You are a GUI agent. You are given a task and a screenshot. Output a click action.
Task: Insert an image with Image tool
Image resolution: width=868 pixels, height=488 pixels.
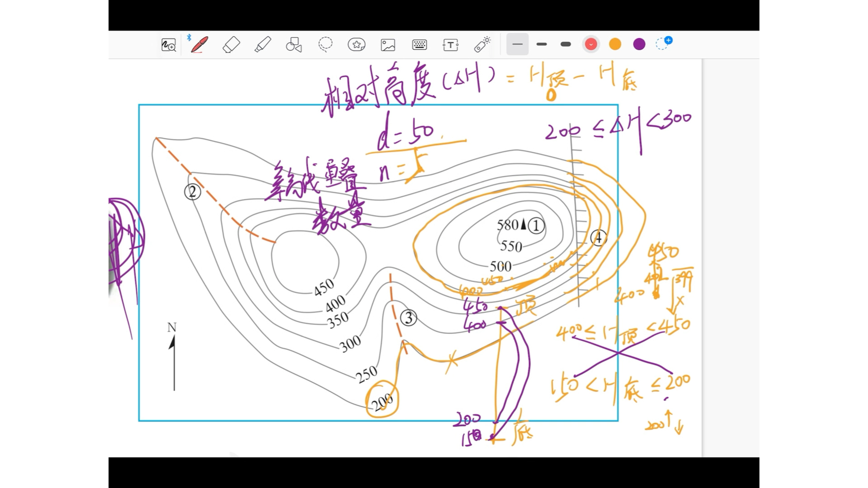[388, 45]
